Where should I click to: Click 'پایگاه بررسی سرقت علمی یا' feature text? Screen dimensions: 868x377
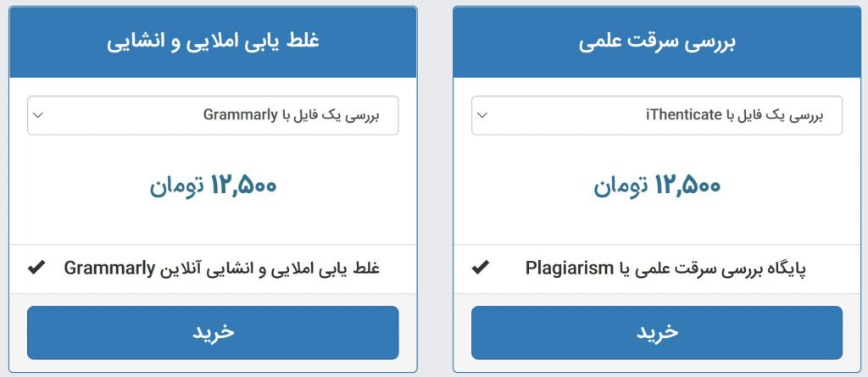(x=711, y=269)
